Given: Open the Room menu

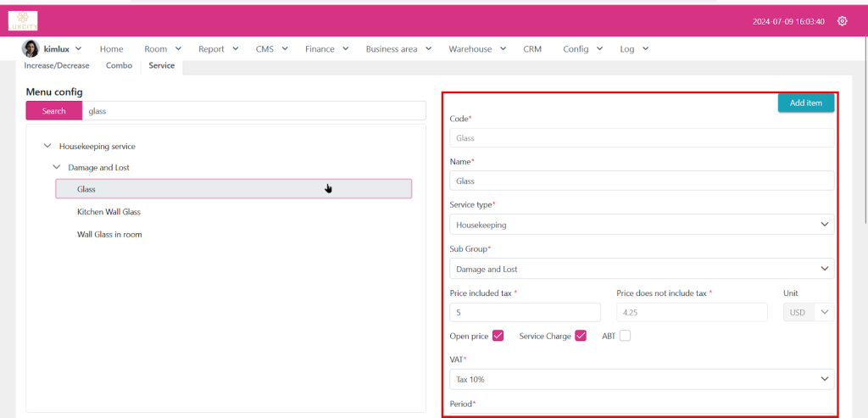Looking at the screenshot, I should coord(161,49).
